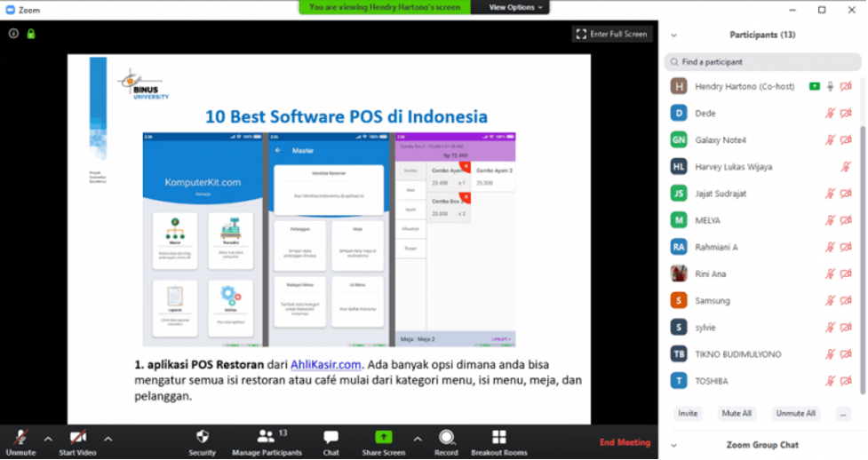Click Jajat Sudrajat's muted microphone icon
This screenshot has width=868, height=460.
tap(831, 194)
